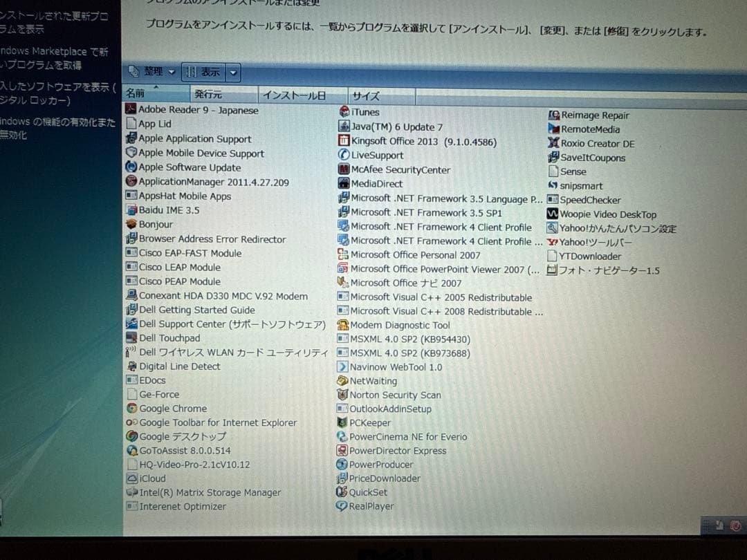The height and width of the screenshot is (560, 747).
Task: Select the EDocs entry
Action: coord(146,380)
